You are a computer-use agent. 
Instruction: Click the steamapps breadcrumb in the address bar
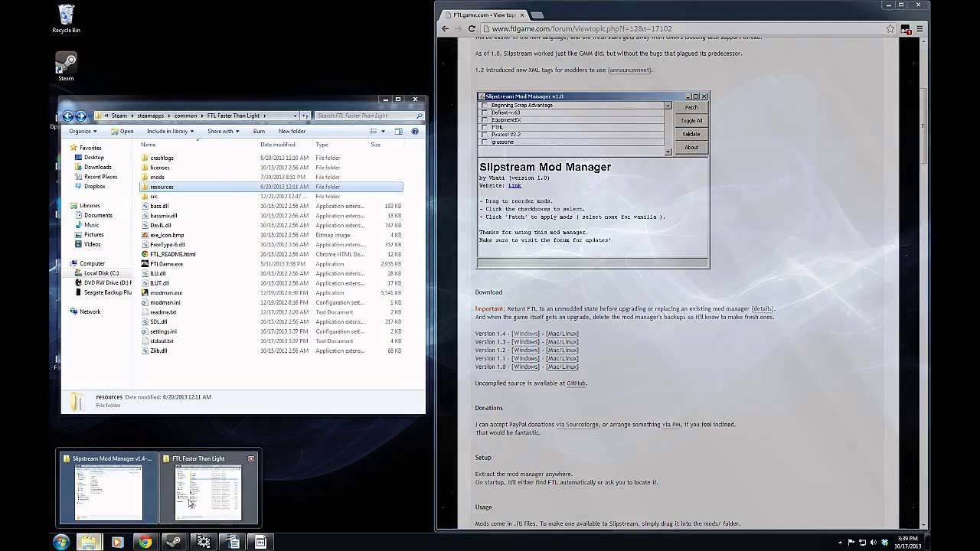[150, 116]
